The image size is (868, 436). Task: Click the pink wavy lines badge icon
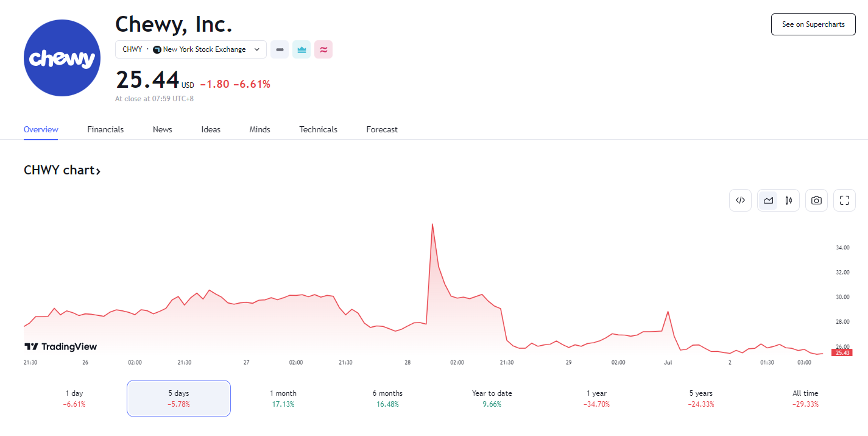click(323, 49)
